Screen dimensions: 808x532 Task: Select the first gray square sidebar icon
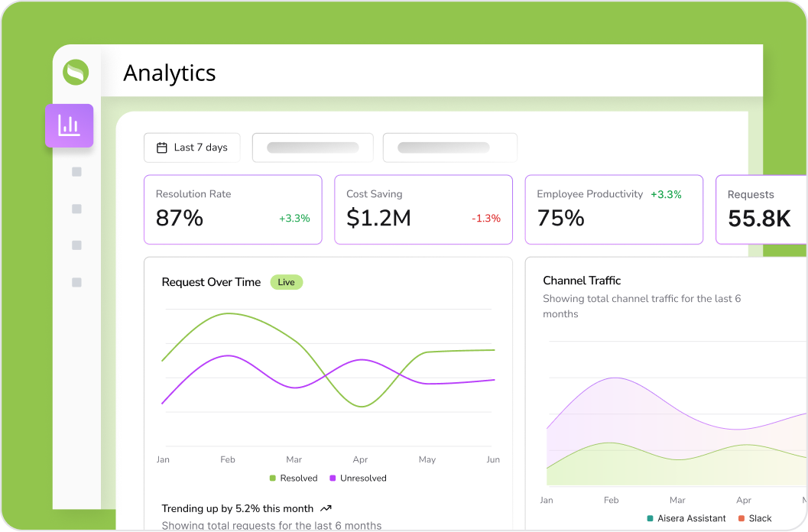pyautogui.click(x=76, y=172)
